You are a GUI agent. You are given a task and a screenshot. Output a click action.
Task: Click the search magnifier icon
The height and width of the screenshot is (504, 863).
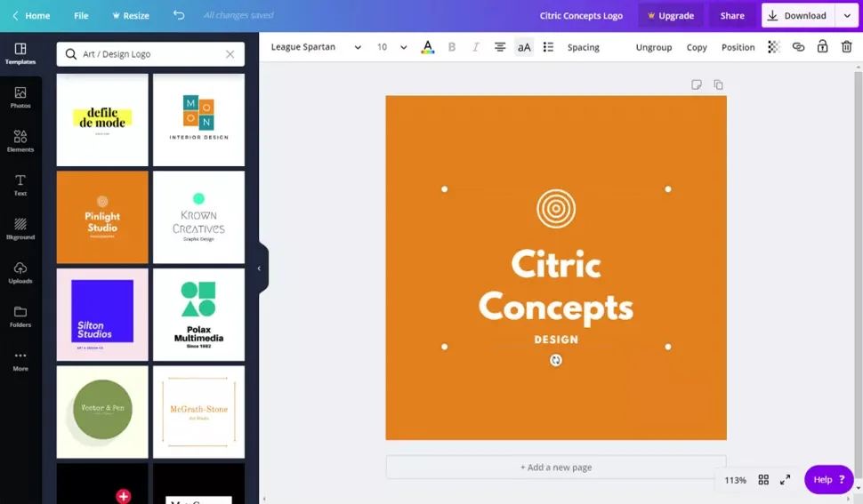pyautogui.click(x=71, y=54)
